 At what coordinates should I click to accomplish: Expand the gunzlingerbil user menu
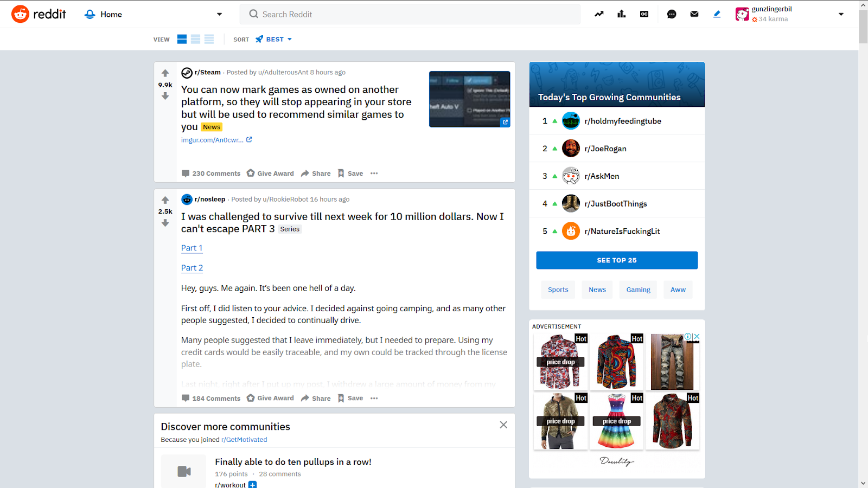click(841, 14)
